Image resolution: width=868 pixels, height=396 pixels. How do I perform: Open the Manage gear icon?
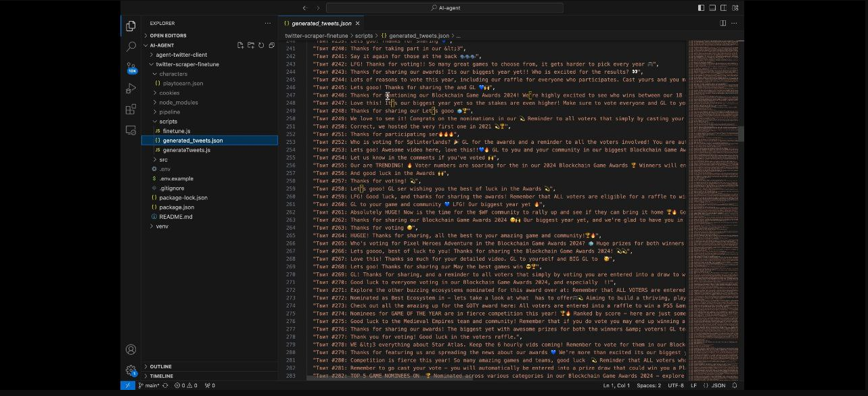(131, 370)
